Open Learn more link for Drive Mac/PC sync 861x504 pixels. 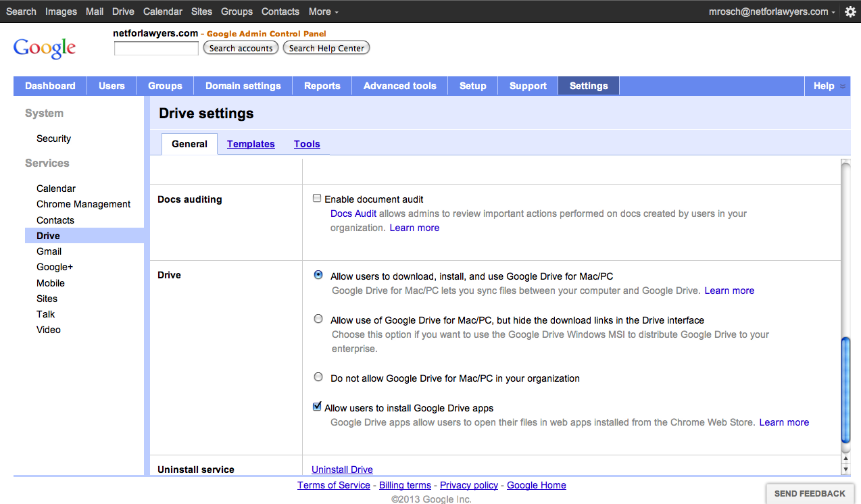click(x=729, y=291)
